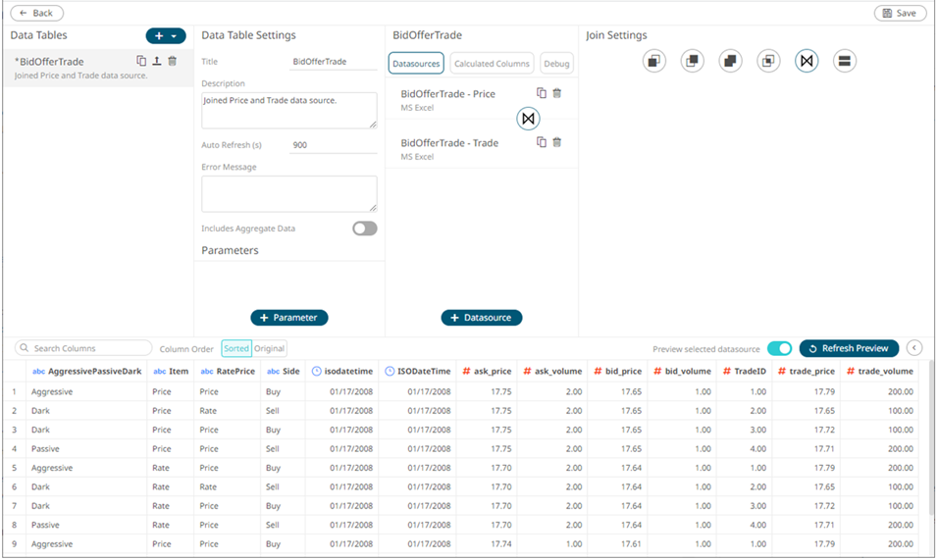The height and width of the screenshot is (560, 938).
Task: Delete the BidOfferTrade data table
Action: (172, 61)
